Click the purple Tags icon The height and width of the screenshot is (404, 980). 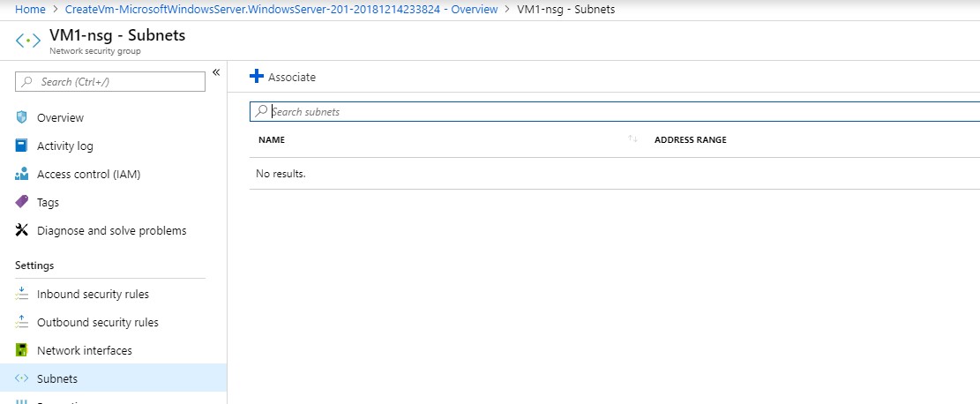[22, 202]
